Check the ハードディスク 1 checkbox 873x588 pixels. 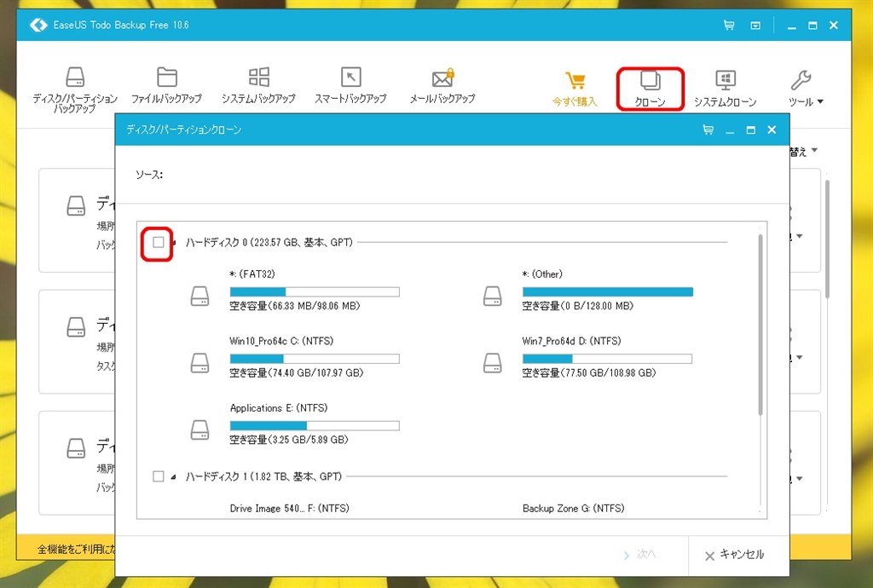pos(158,476)
